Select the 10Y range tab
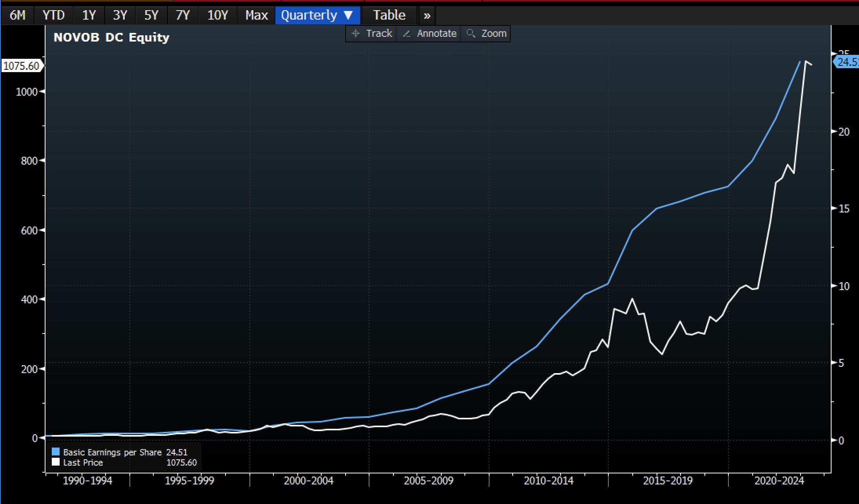859x504 pixels. (217, 15)
